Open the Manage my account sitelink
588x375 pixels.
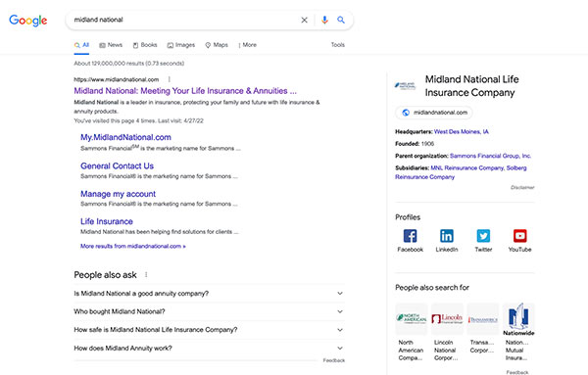[x=118, y=194]
